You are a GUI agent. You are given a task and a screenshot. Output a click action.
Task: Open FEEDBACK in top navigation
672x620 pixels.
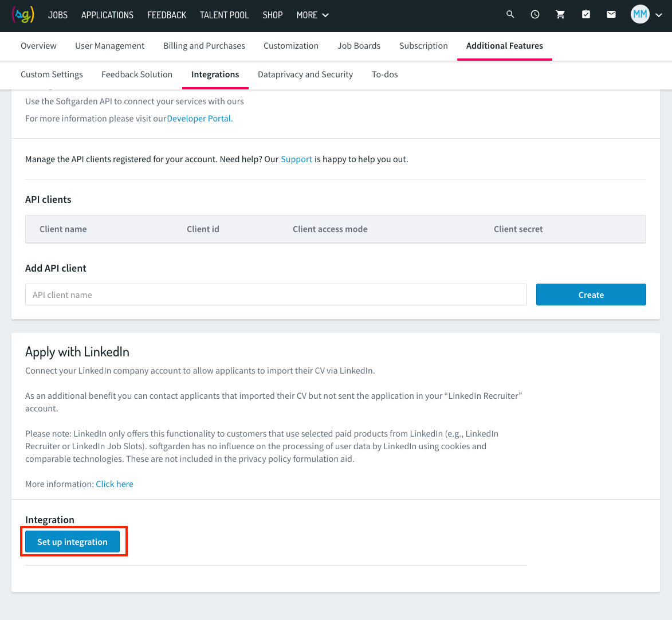coord(167,15)
